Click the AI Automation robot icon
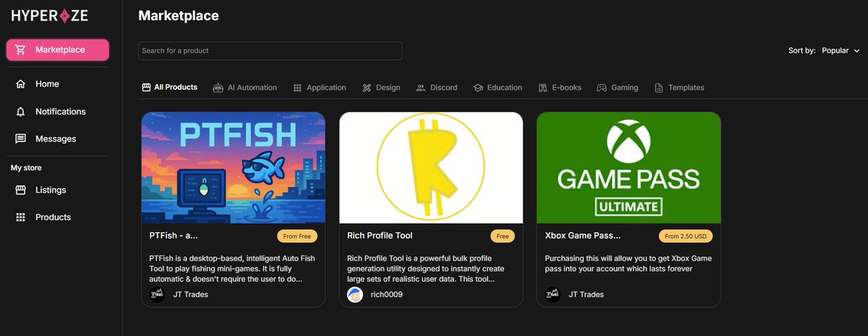 pyautogui.click(x=218, y=88)
